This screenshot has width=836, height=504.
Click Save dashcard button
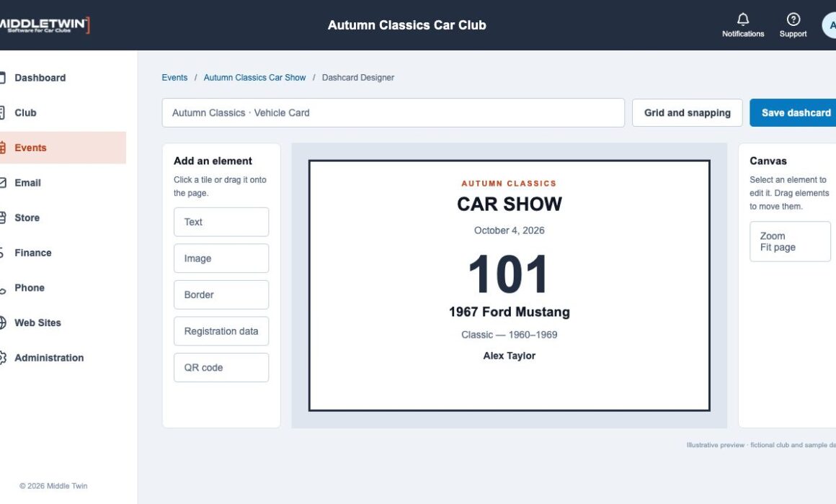793,112
